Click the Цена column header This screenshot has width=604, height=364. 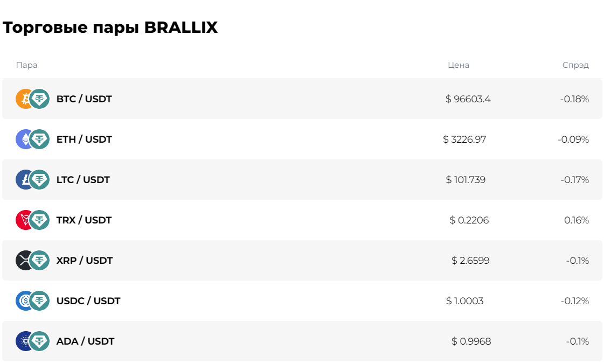[x=459, y=65]
